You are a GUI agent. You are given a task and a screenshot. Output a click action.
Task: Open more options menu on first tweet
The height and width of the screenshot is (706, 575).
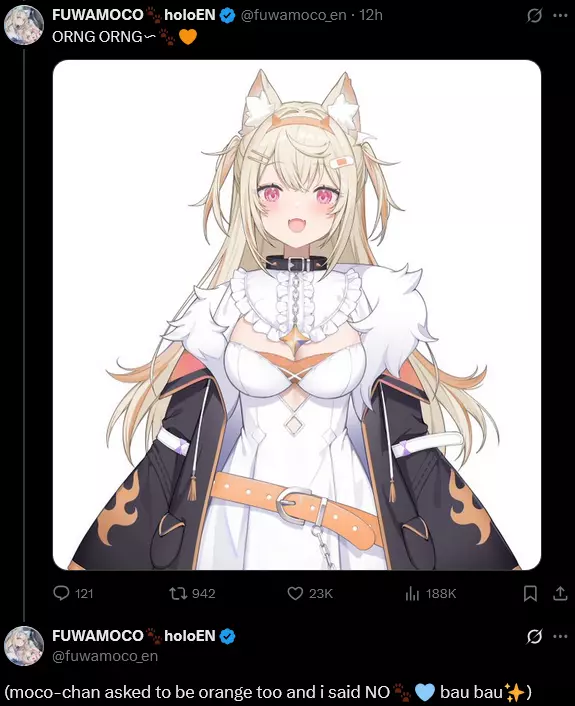click(x=560, y=16)
